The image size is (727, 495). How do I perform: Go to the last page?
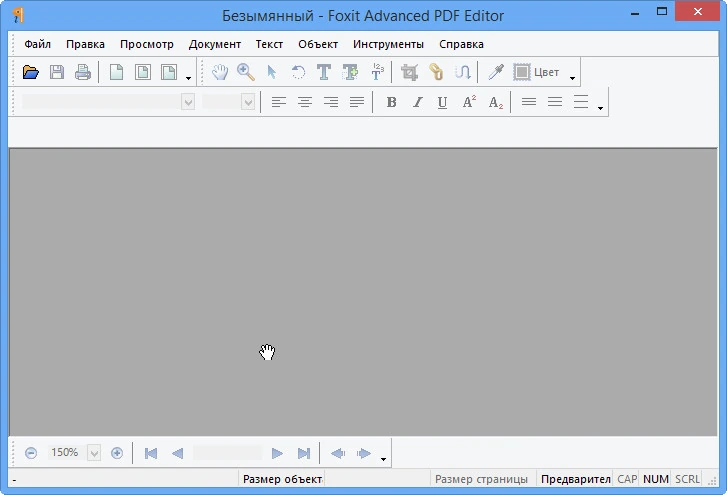pos(304,453)
